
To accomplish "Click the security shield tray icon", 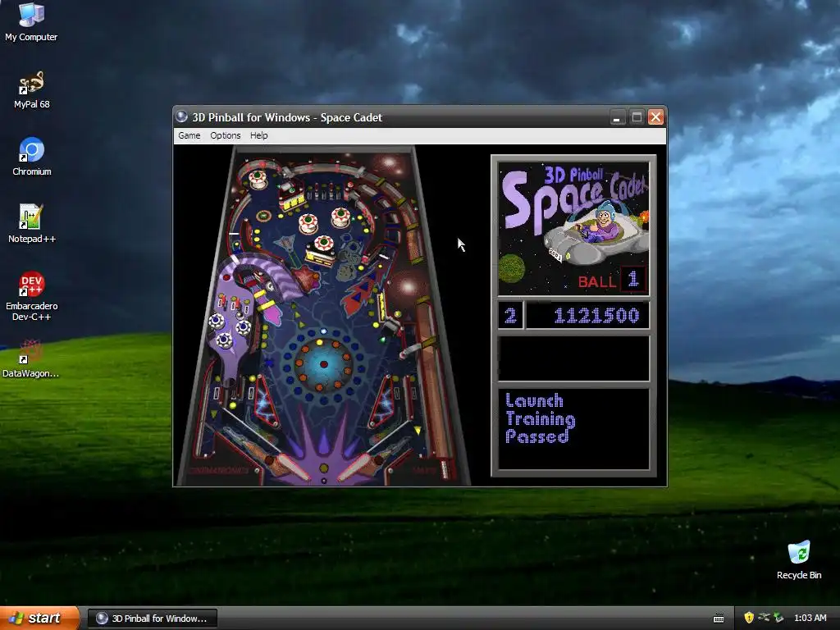I will tap(749, 618).
